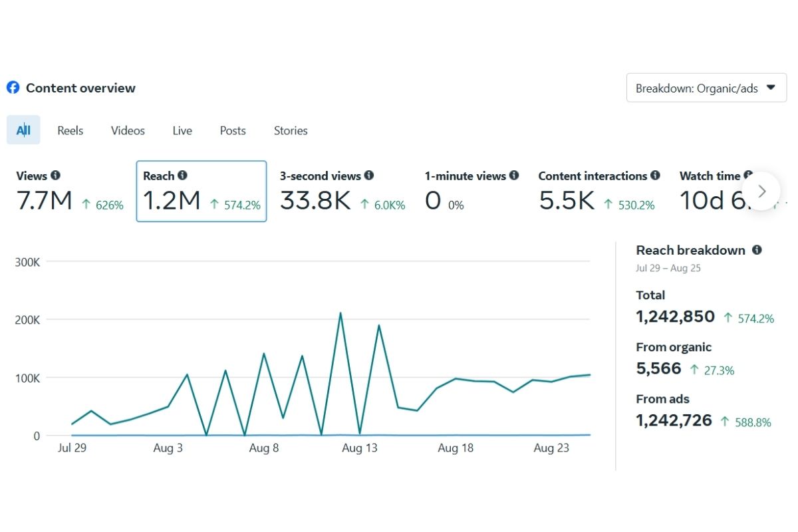Open info tooltip for 3-second views
Screen dimensions: 798x532
tap(369, 176)
